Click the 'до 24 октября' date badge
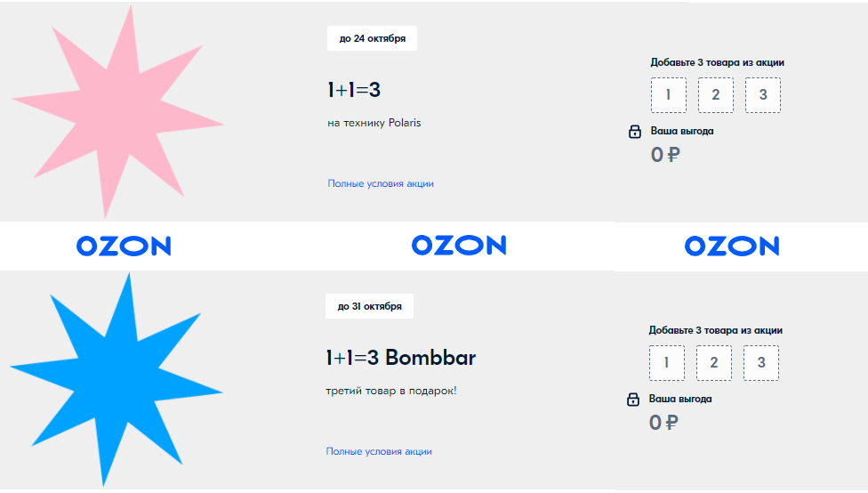Viewport: 868px width, 493px height. tap(372, 38)
